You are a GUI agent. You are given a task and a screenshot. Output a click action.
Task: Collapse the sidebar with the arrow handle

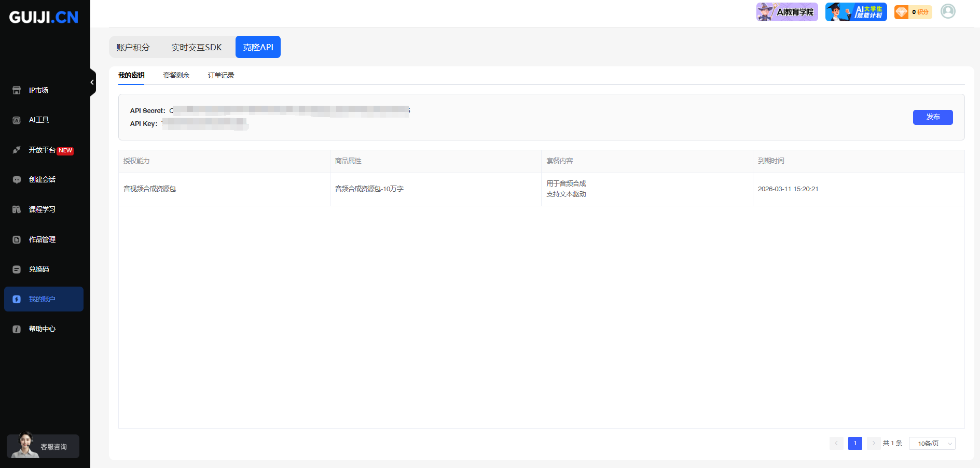[92, 82]
